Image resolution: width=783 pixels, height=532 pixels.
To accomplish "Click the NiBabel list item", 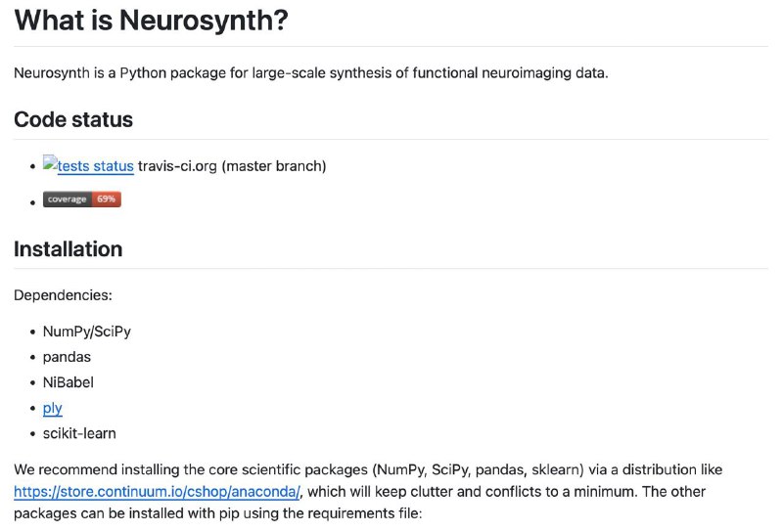I will [x=69, y=382].
